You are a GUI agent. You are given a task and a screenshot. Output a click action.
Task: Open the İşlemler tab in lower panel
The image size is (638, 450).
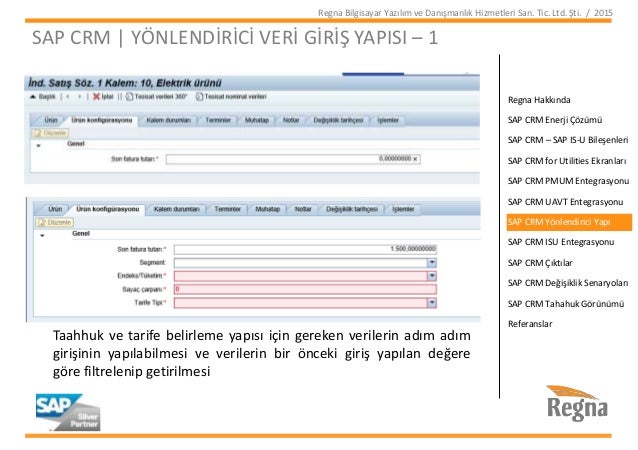tap(403, 209)
